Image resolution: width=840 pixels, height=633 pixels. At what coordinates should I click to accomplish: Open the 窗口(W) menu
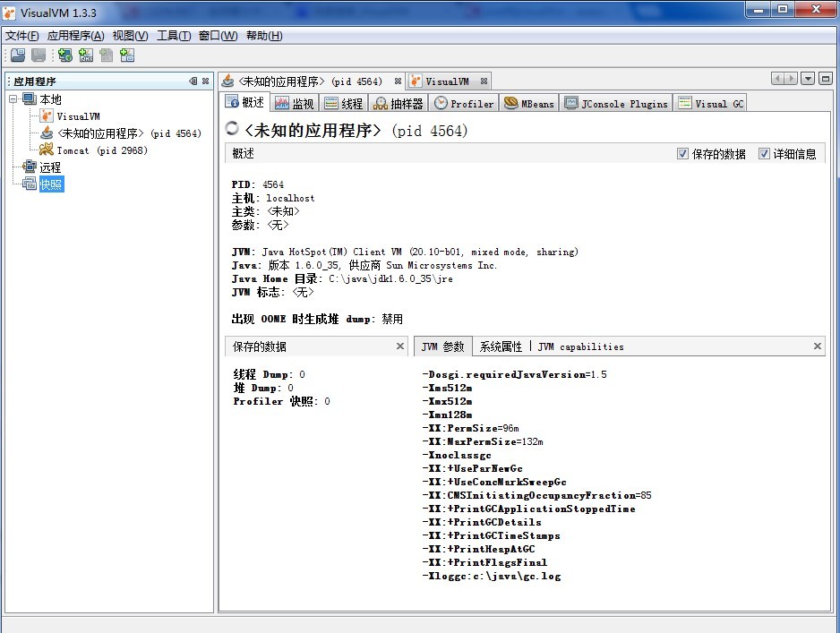coord(218,35)
